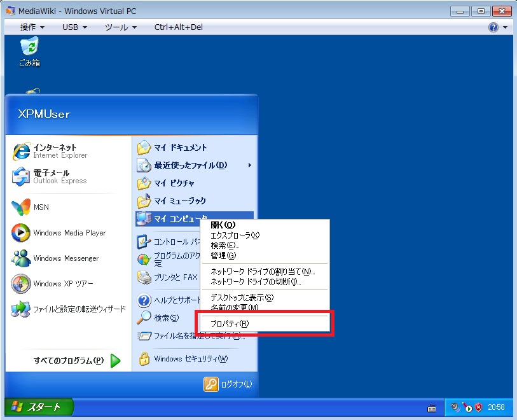Image resolution: width=517 pixels, height=420 pixels.
Task: Expand the USB menu dropdown
Action: point(74,27)
